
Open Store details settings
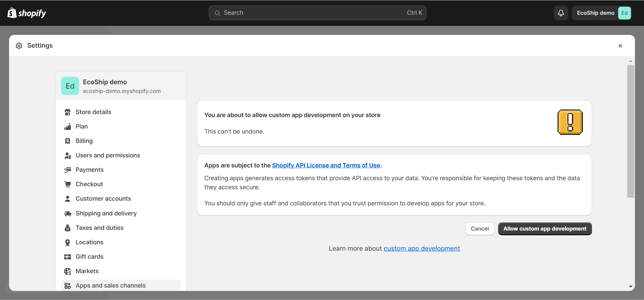coord(121,112)
